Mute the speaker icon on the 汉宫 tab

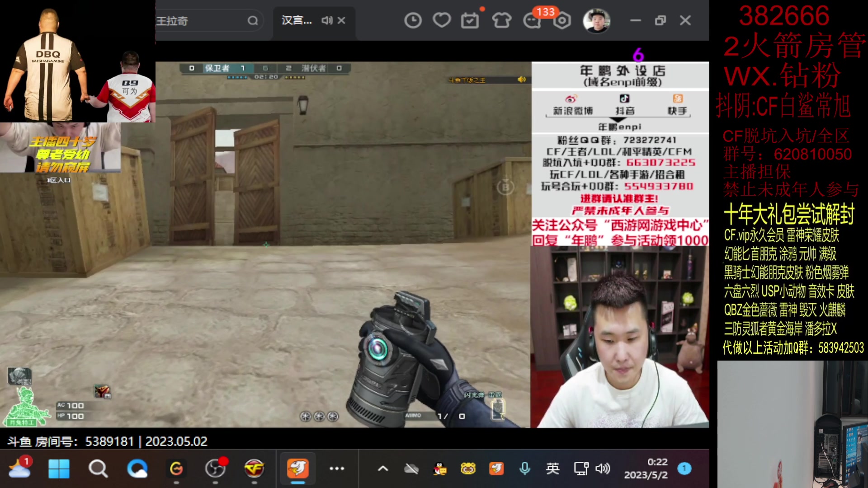327,20
